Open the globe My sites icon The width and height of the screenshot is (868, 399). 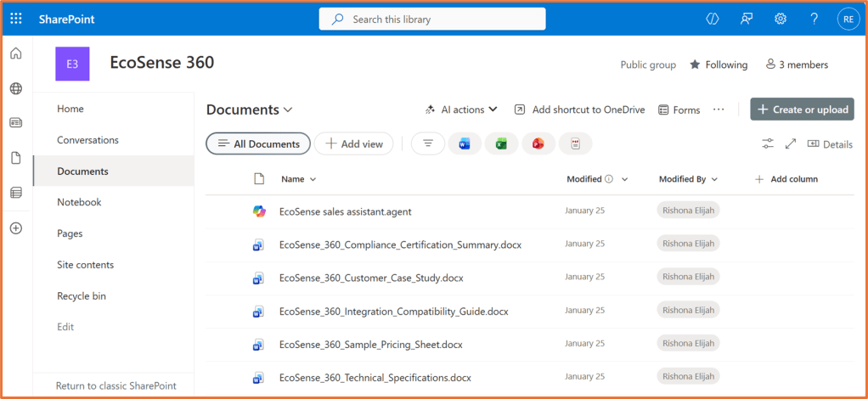(x=16, y=88)
